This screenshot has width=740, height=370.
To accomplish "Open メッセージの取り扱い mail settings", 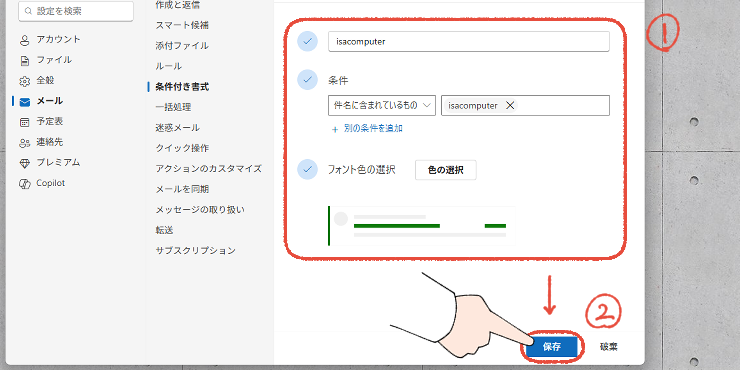I will pos(200,210).
